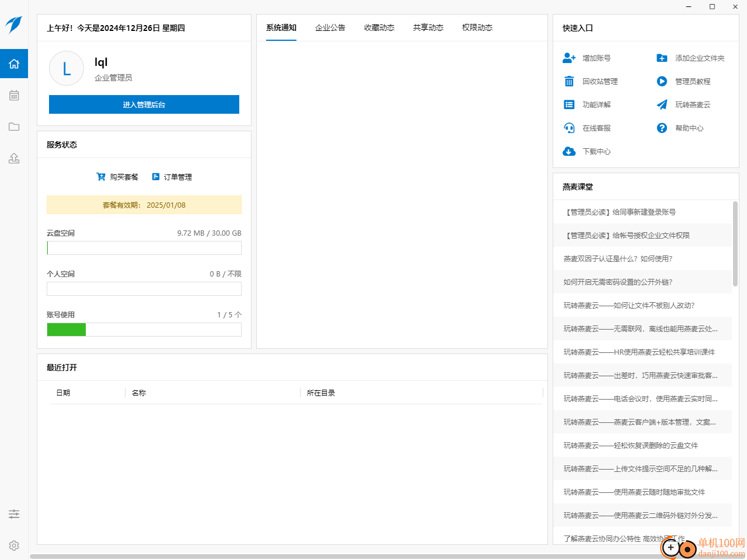This screenshot has width=747, height=560.
Task: Open the folder icon in sidebar
Action: pyautogui.click(x=14, y=127)
